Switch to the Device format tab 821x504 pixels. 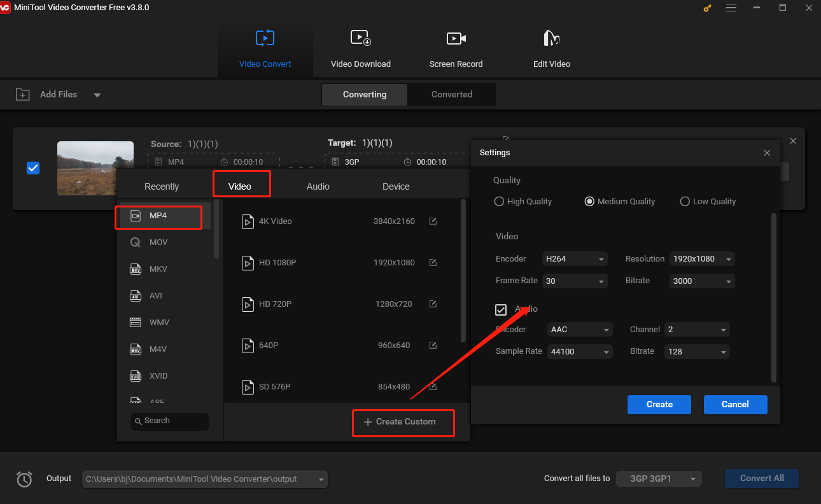396,186
